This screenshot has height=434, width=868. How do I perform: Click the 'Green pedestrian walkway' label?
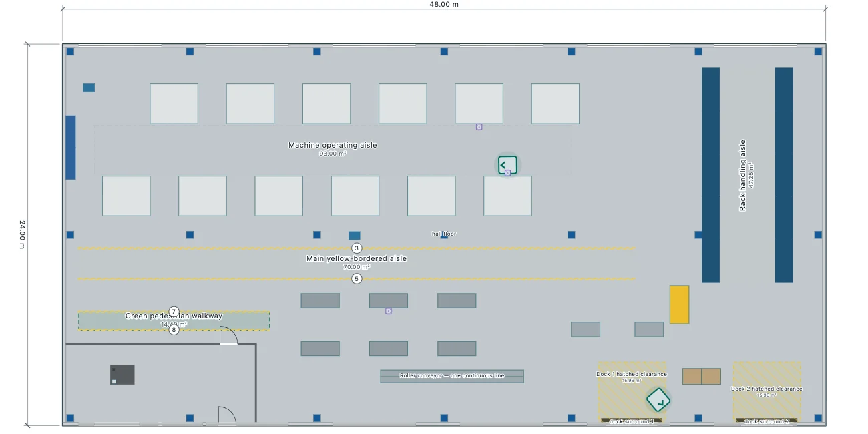[174, 316]
